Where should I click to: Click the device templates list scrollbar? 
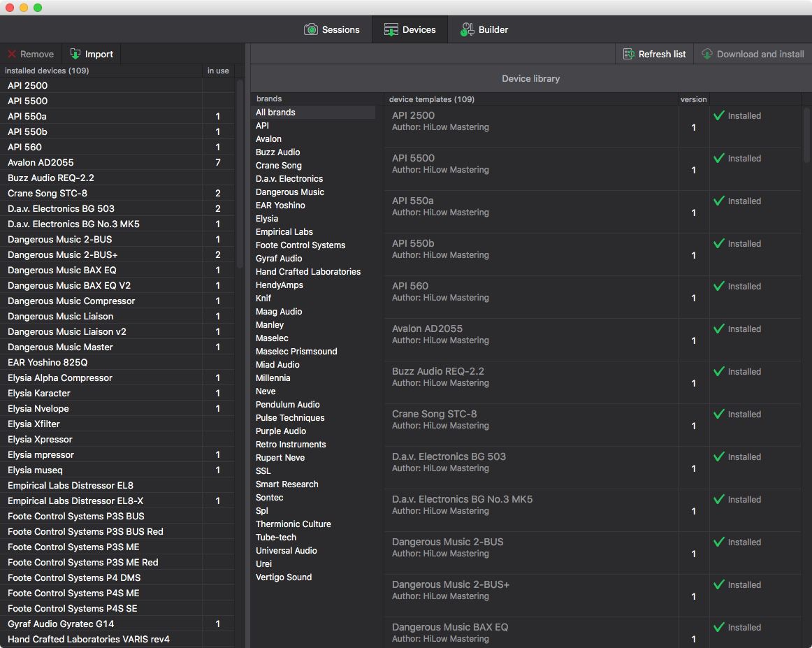tap(806, 135)
